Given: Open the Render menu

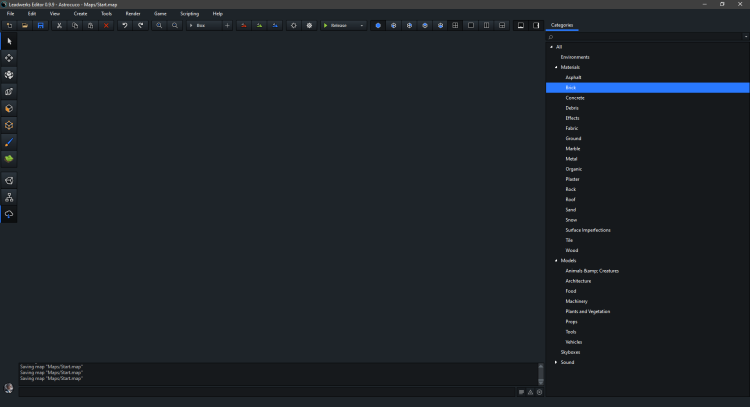Looking at the screenshot, I should point(133,13).
